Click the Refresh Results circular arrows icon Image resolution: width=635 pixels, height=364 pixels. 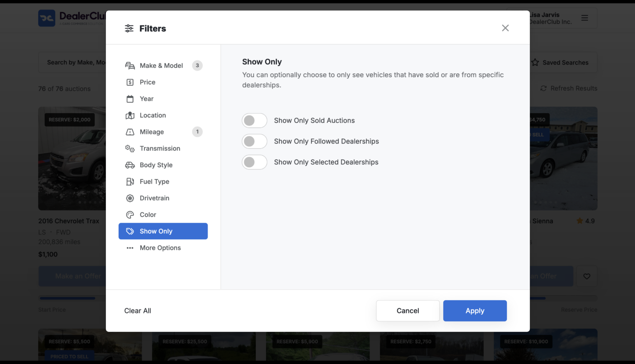tap(543, 88)
